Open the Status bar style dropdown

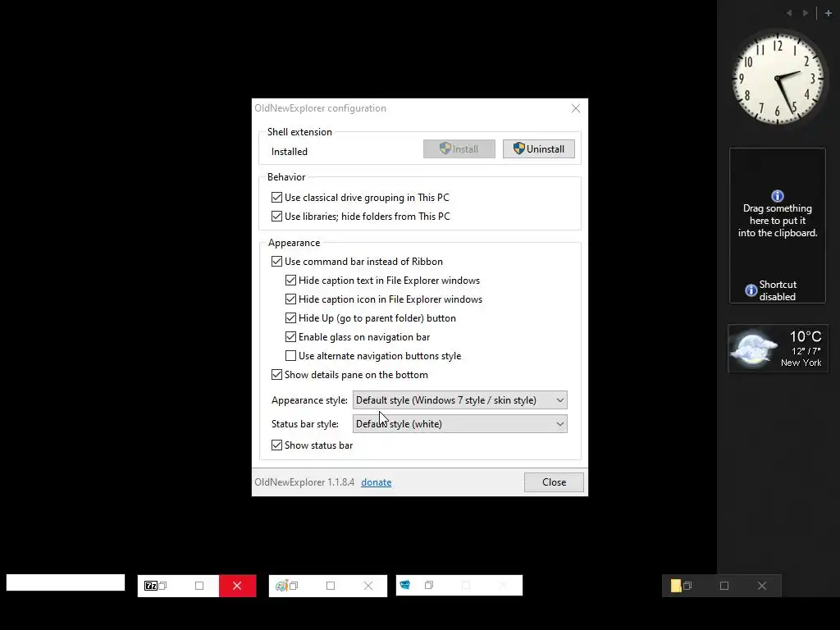click(459, 424)
